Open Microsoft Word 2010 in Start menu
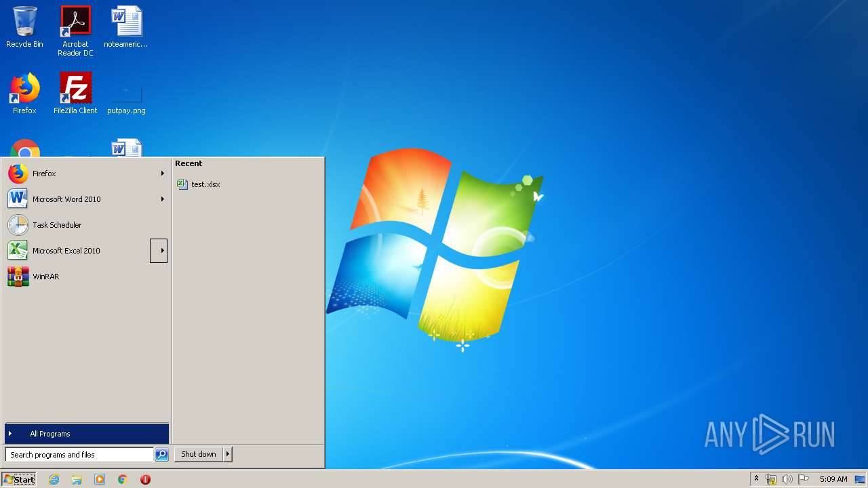The image size is (868, 488). pos(86,199)
